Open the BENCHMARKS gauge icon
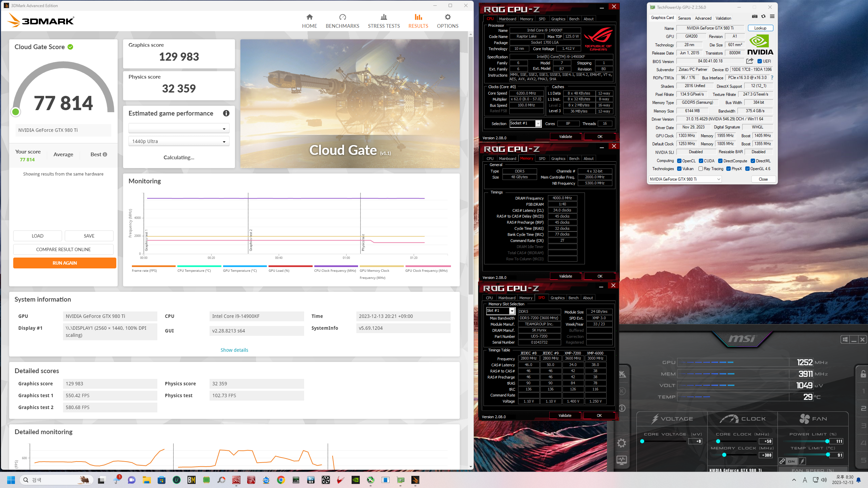Viewport: 868px width, 488px height. (342, 17)
